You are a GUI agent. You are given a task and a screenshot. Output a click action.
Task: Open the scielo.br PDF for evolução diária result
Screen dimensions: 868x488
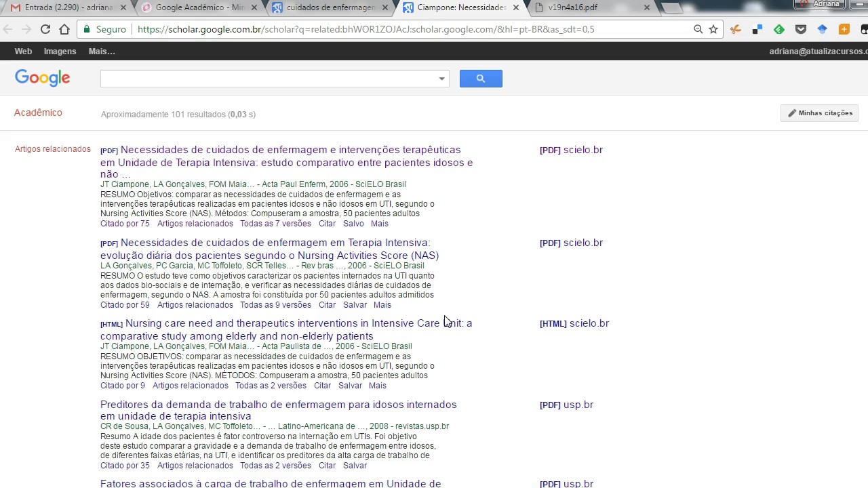click(x=571, y=243)
